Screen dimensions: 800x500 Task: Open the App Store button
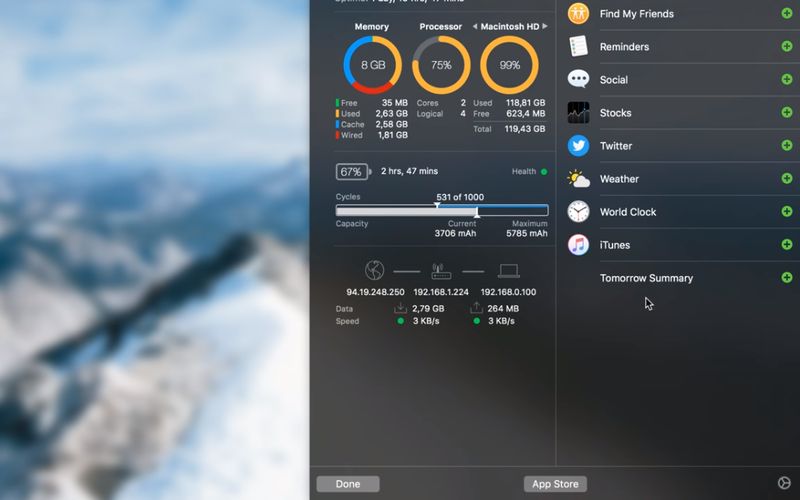(x=555, y=484)
